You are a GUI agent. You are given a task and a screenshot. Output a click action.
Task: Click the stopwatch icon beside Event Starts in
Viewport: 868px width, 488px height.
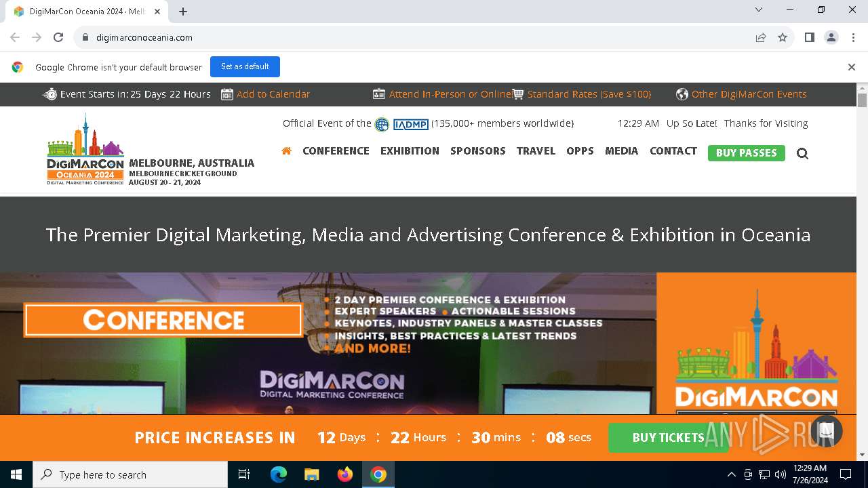click(x=50, y=94)
